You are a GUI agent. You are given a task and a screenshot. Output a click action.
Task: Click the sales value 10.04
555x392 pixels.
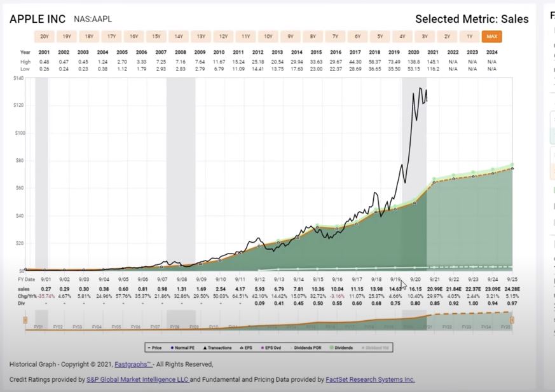(x=338, y=289)
